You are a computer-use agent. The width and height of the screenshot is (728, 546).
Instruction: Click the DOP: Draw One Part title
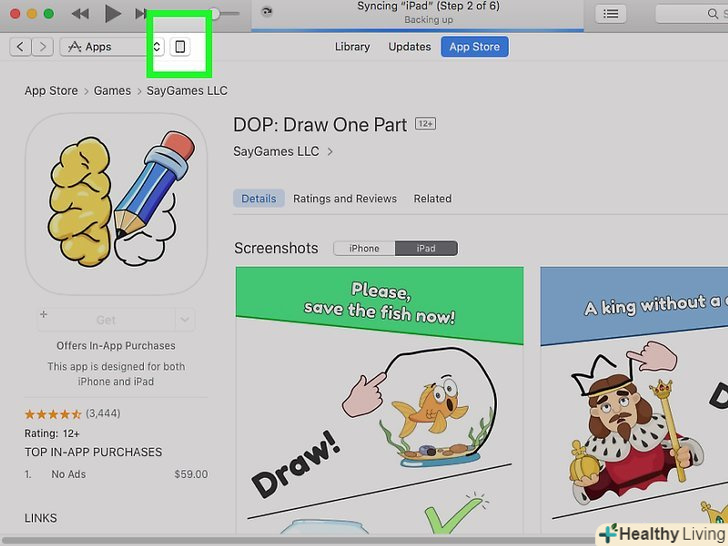[x=320, y=125]
